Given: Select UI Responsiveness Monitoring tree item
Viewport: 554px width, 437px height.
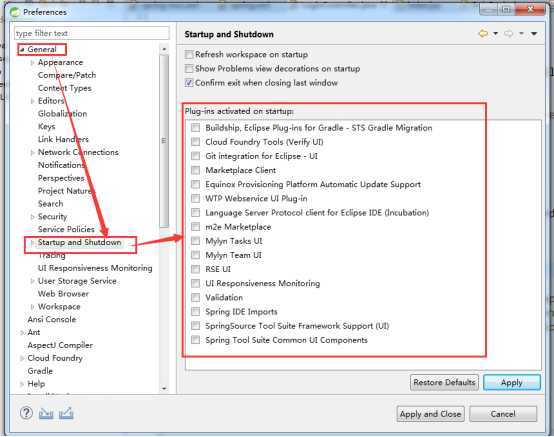Looking at the screenshot, I should pyautogui.click(x=95, y=268).
